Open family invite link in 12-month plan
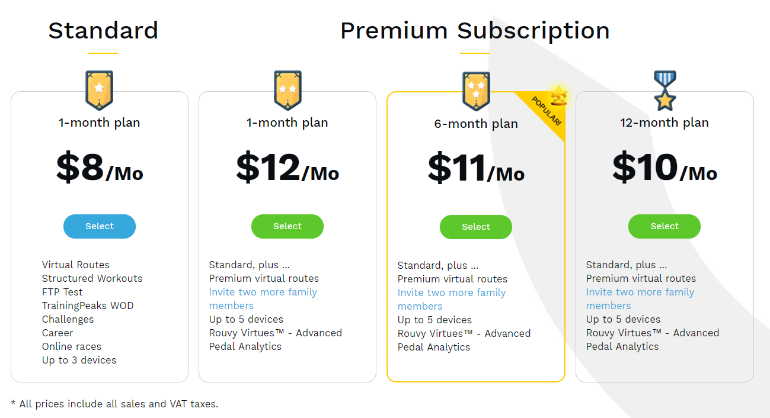This screenshot has width=770, height=418. (640, 299)
